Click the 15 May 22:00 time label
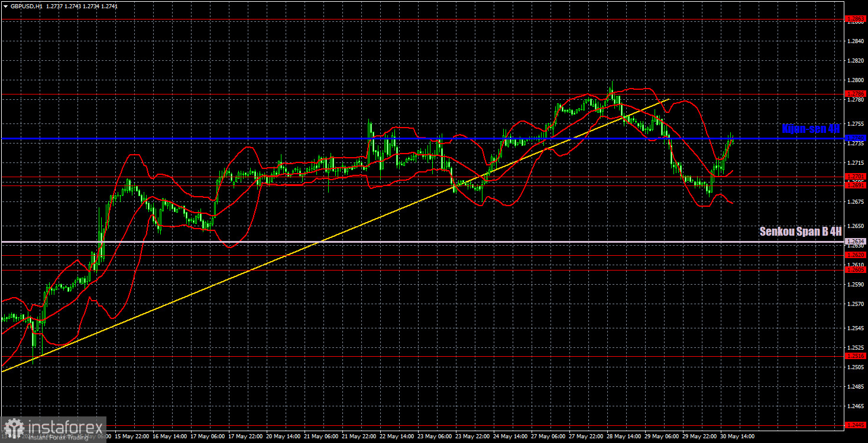Image resolution: width=868 pixels, height=443 pixels. (x=133, y=437)
